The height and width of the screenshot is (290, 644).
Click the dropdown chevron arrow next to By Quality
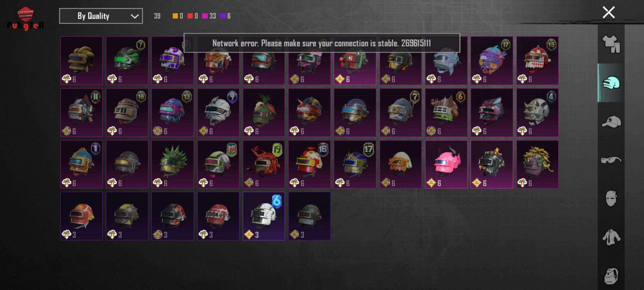point(134,16)
